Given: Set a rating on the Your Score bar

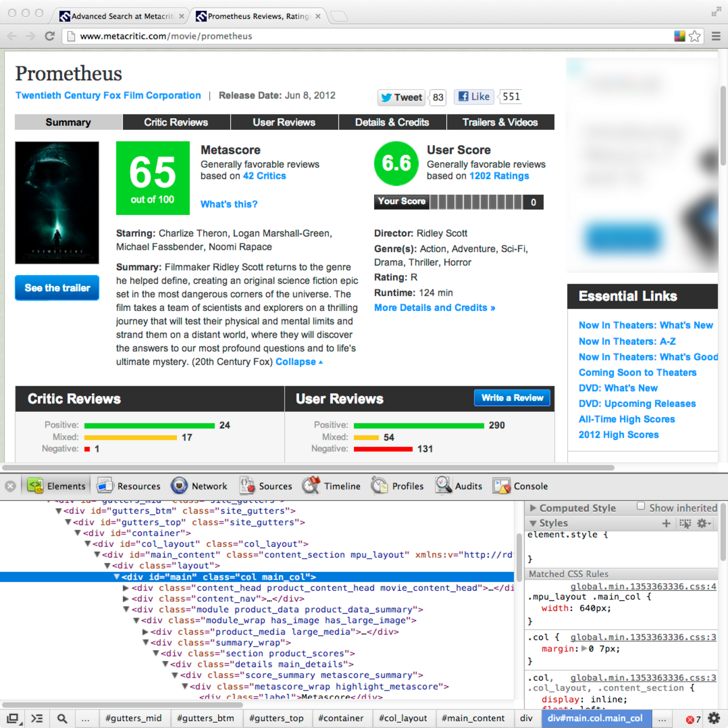Looking at the screenshot, I should pyautogui.click(x=476, y=202).
